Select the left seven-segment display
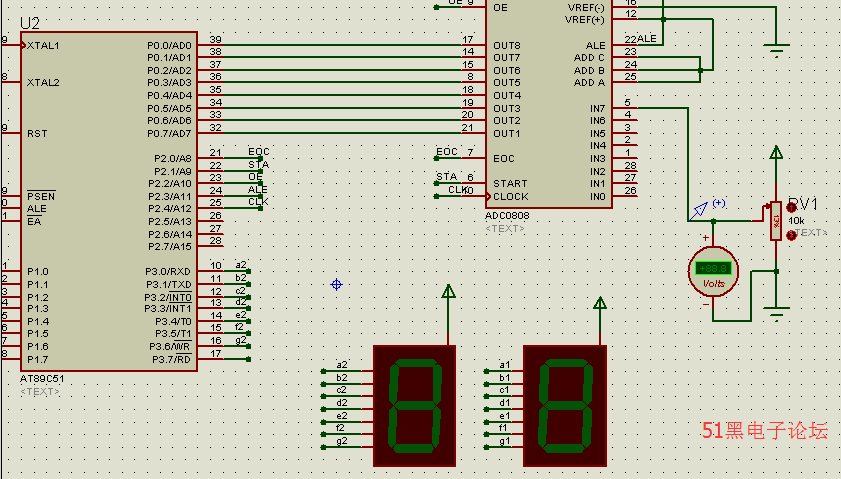Viewport: 841px width, 479px height. [414, 406]
